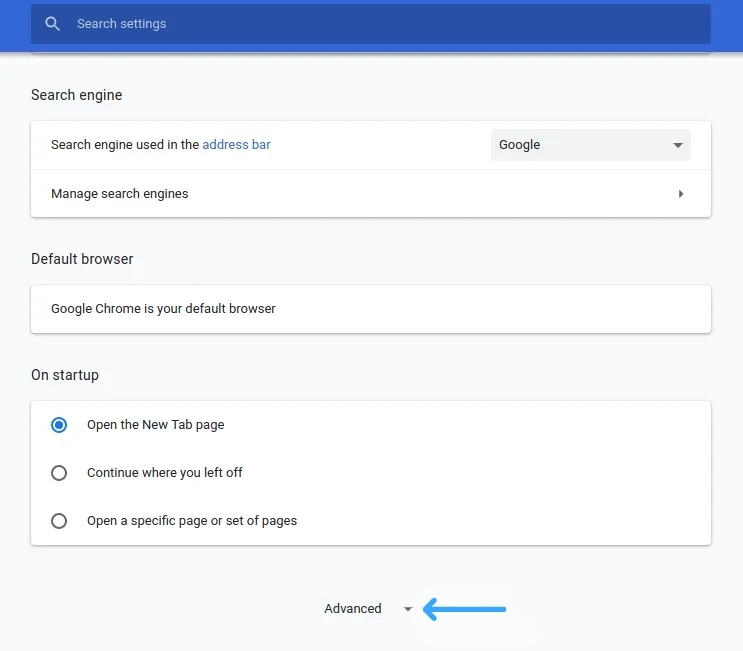Click the blue arrow pointing at Advanced

465,608
